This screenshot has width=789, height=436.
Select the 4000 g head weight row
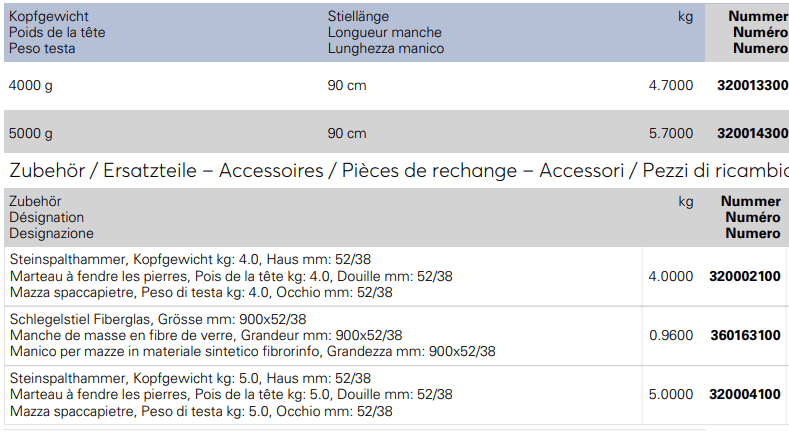coord(397,86)
